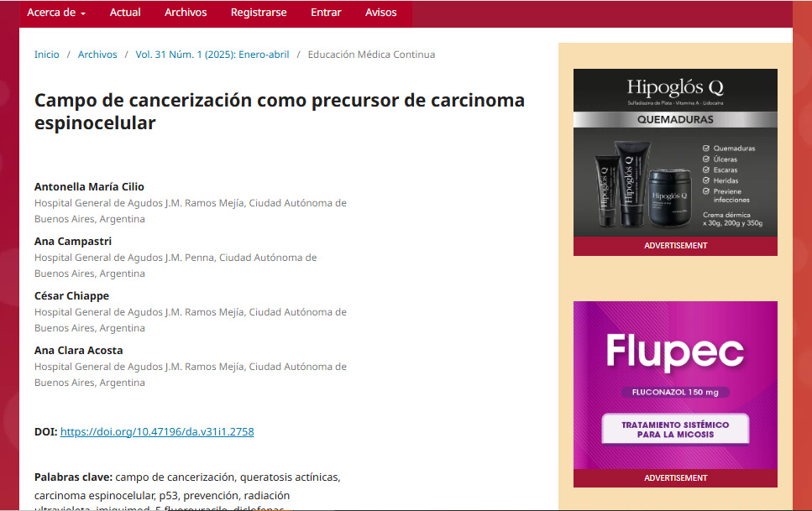812x511 pixels.
Task: Open Vol. 31 Núm. 1 (2025) issue link
Action: point(212,55)
